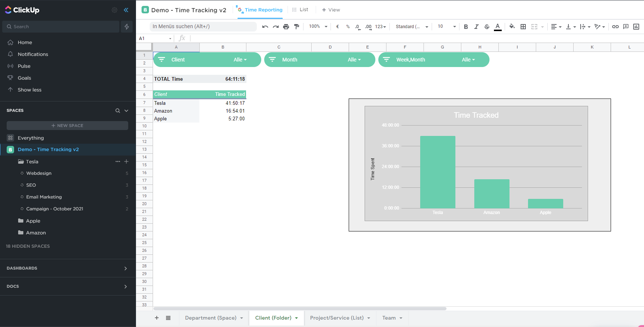Insert a comment in the sheet
The height and width of the screenshot is (327, 644).
coord(626,27)
